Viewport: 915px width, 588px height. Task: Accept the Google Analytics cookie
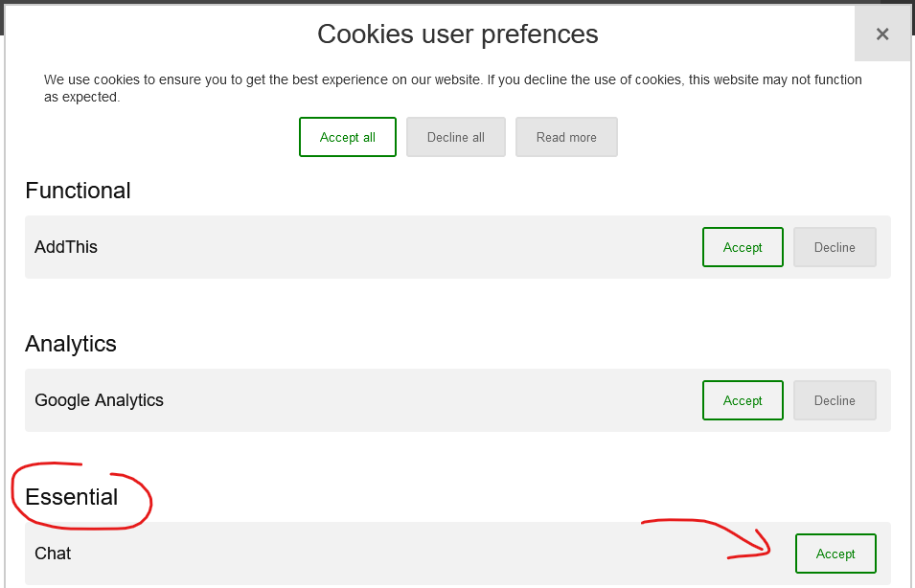[743, 400]
